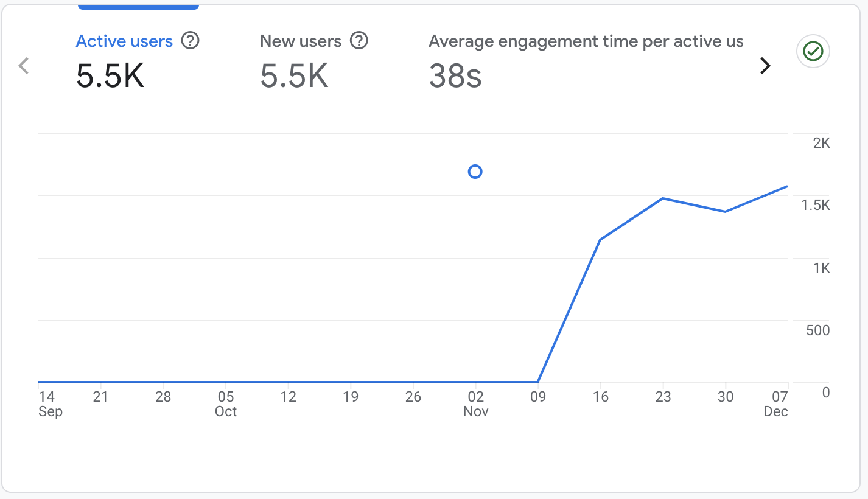Select Average engagement time per active user tab
Screen dimensions: 868x499
point(585,41)
